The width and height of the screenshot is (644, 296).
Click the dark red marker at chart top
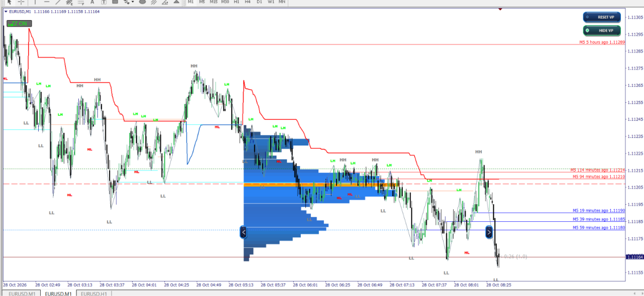pos(500,9)
